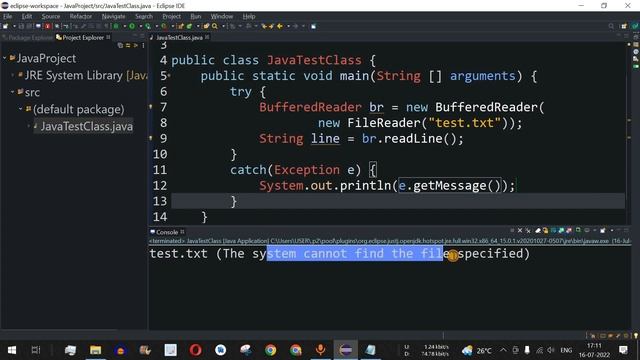Open the Search menu
Image resolution: width=640 pixels, height=360 pixels.
(144, 16)
